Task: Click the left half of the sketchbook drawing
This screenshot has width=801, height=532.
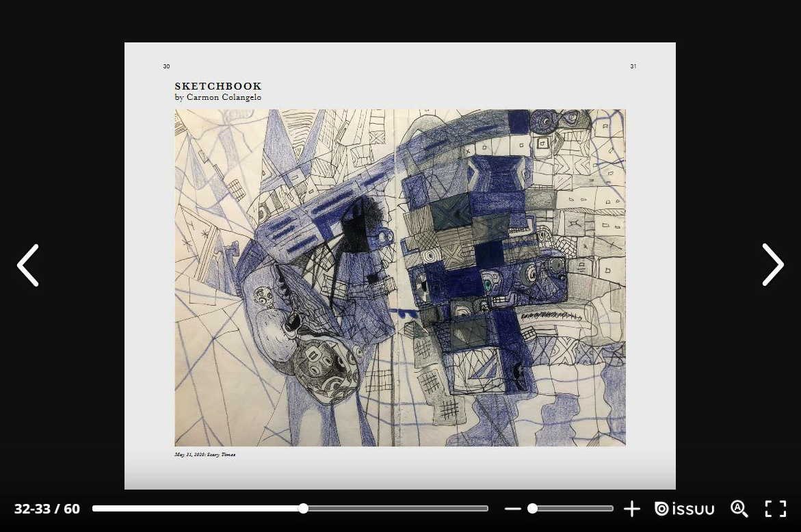Action: [x=284, y=278]
